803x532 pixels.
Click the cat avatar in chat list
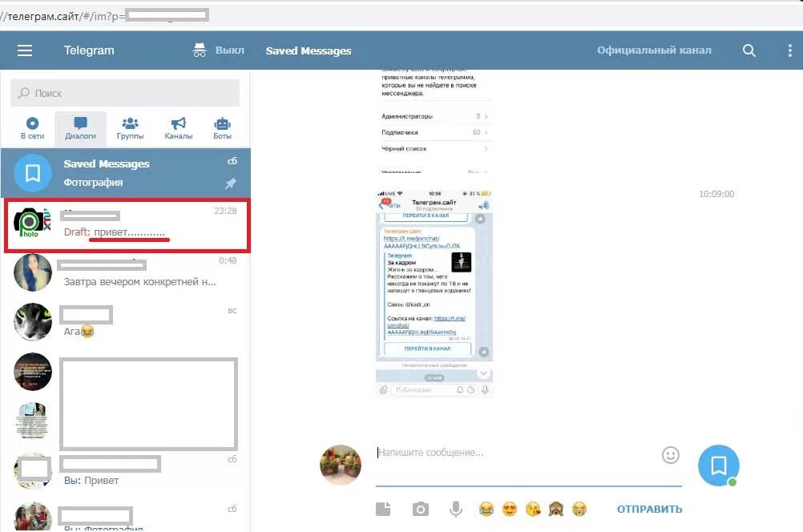click(33, 321)
